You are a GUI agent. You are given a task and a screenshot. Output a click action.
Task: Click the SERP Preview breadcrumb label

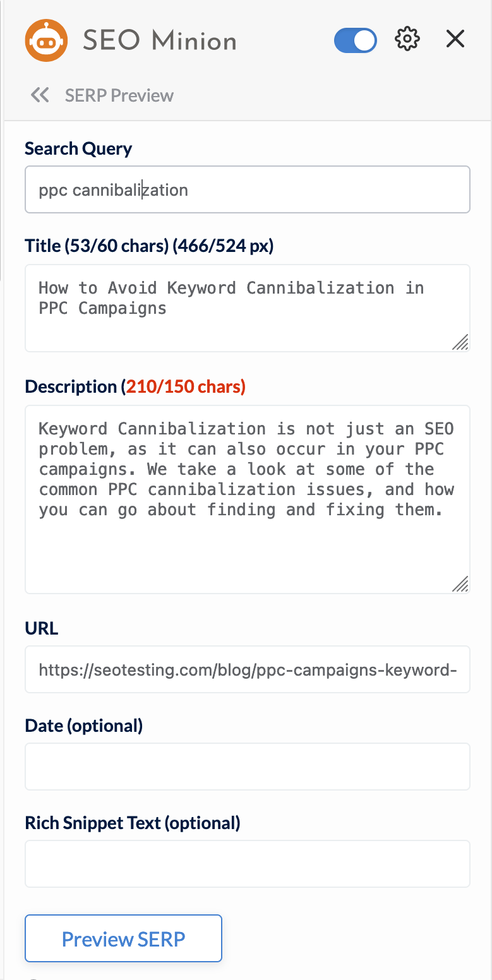(x=119, y=95)
